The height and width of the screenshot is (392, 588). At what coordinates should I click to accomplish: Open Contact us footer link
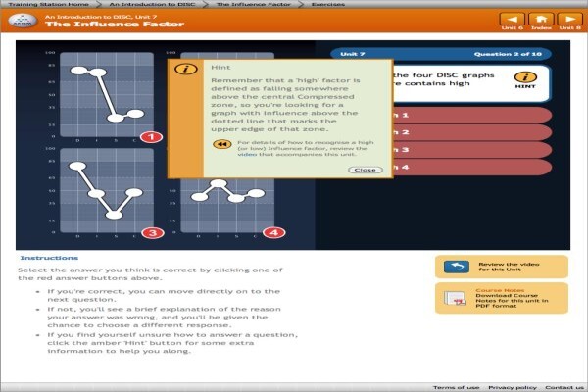point(564,387)
